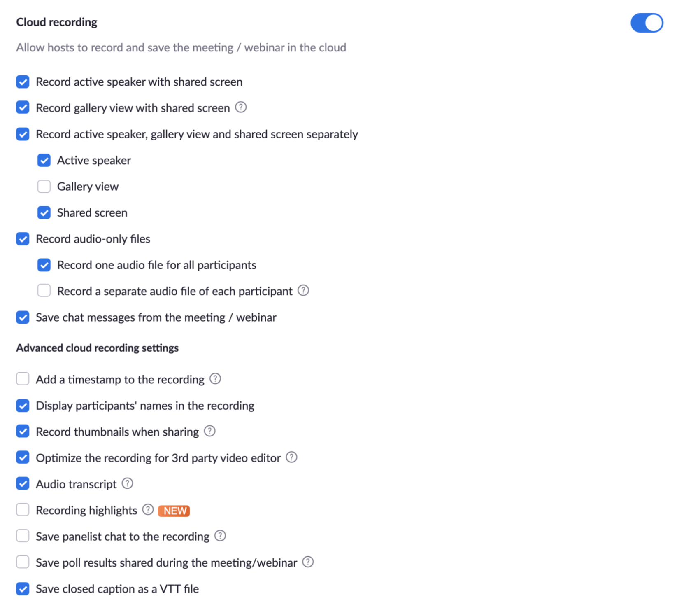
Task: Uncheck Save closed caption as a VTT file
Action: (x=23, y=589)
